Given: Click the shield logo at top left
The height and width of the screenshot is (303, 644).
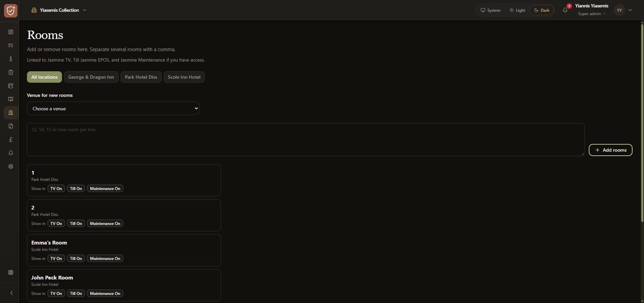Looking at the screenshot, I should (11, 11).
